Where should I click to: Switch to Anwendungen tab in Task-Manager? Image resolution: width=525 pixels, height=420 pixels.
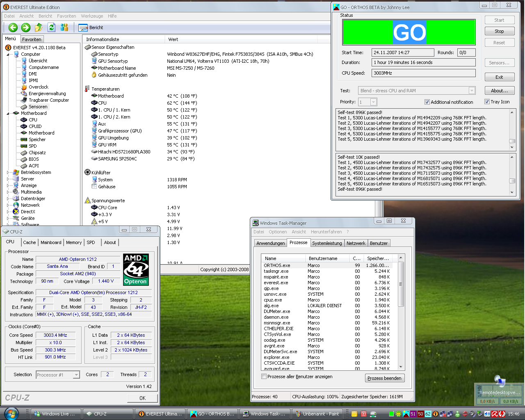pyautogui.click(x=270, y=243)
